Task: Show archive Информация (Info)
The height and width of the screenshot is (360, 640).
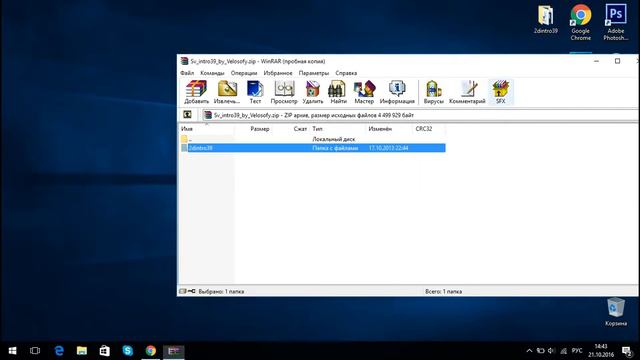Action: click(397, 92)
